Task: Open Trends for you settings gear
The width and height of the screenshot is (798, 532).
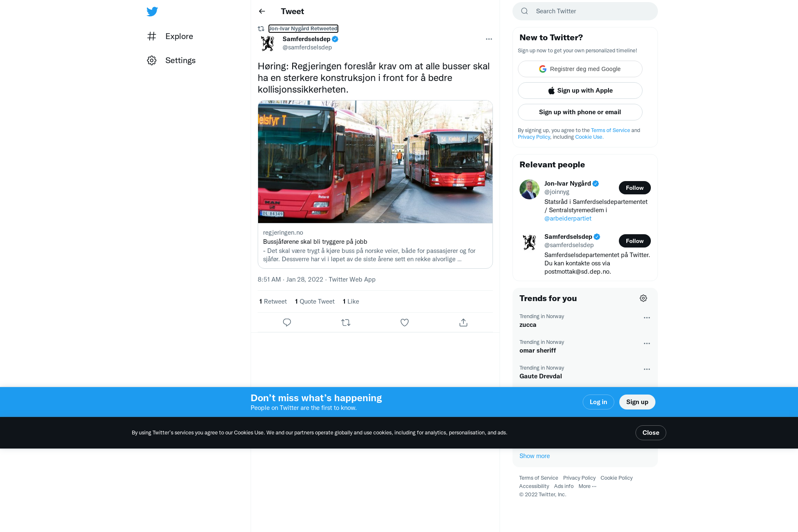Action: (x=643, y=298)
